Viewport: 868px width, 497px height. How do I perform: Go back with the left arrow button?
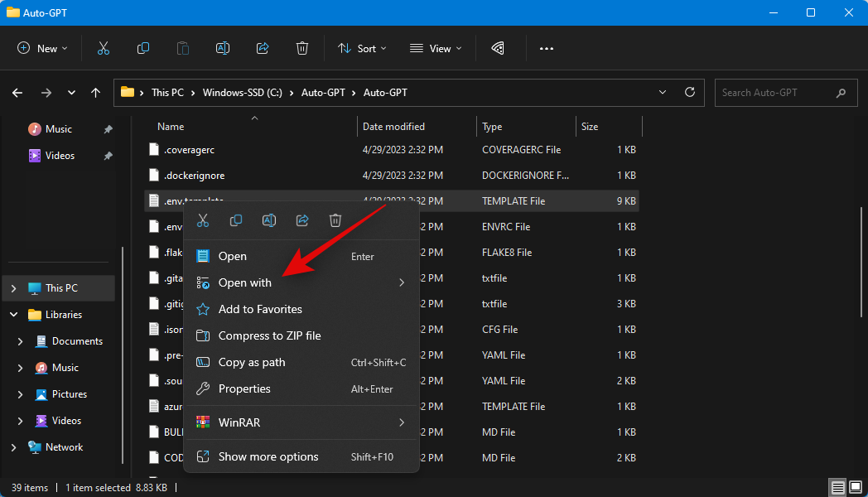pyautogui.click(x=17, y=93)
